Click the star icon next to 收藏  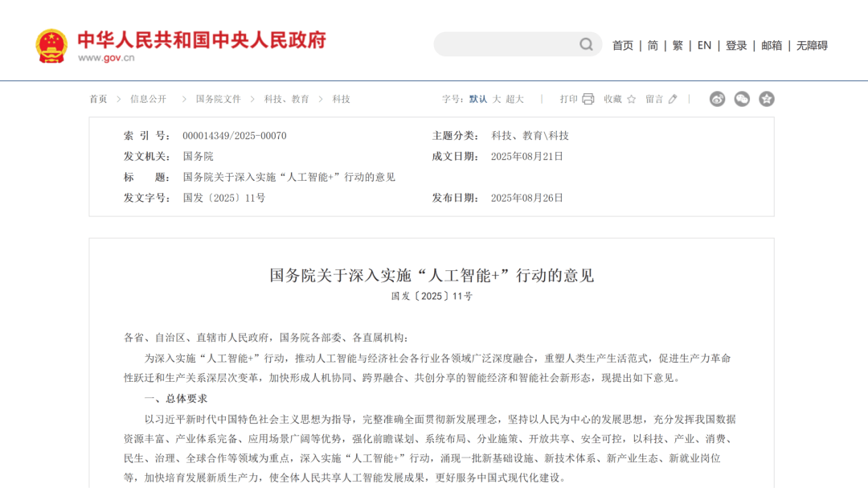(x=631, y=99)
